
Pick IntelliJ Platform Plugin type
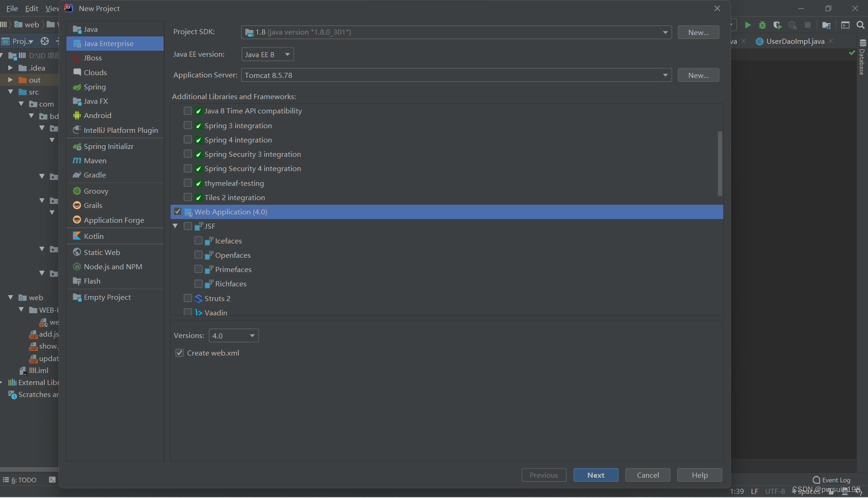pos(115,130)
